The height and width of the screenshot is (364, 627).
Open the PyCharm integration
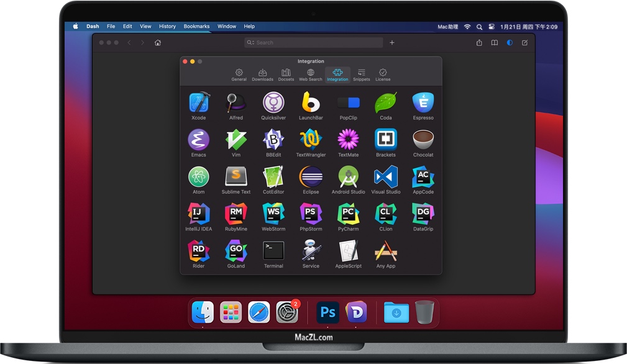click(348, 214)
